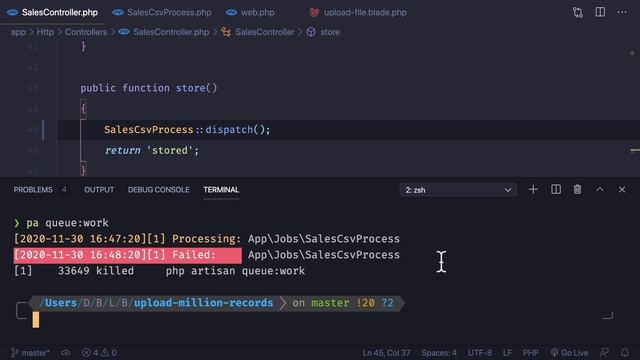Image resolution: width=640 pixels, height=360 pixels.
Task: Switch to the OUTPUT panel tab
Action: 99,190
